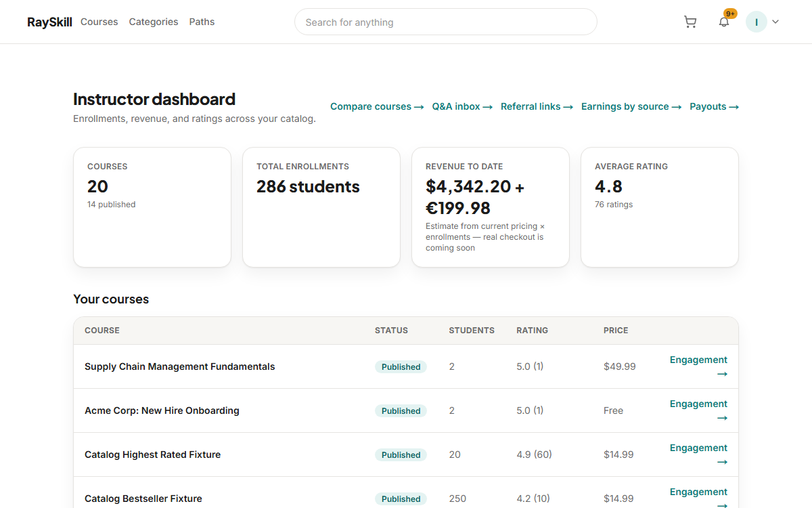The height and width of the screenshot is (508, 812).
Task: Expand the account menu chevron
Action: point(775,22)
